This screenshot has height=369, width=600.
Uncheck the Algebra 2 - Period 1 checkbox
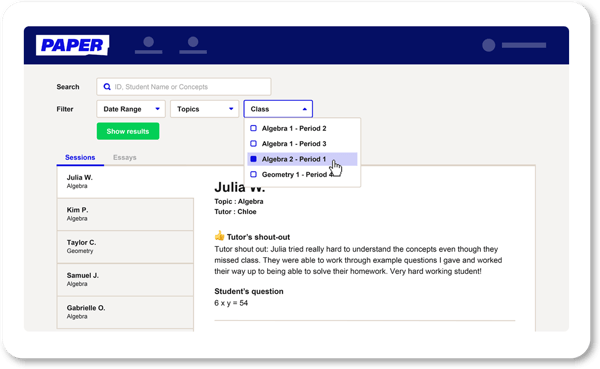point(253,159)
